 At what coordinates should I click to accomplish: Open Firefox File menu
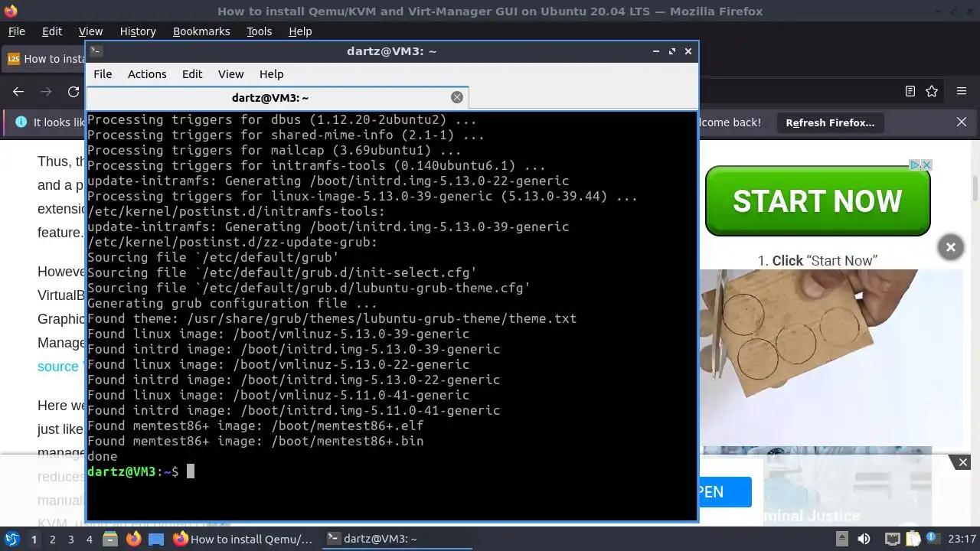[x=17, y=31]
